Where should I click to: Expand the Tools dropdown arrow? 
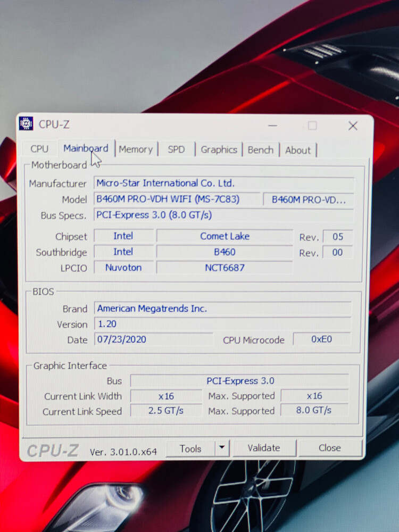click(x=222, y=448)
